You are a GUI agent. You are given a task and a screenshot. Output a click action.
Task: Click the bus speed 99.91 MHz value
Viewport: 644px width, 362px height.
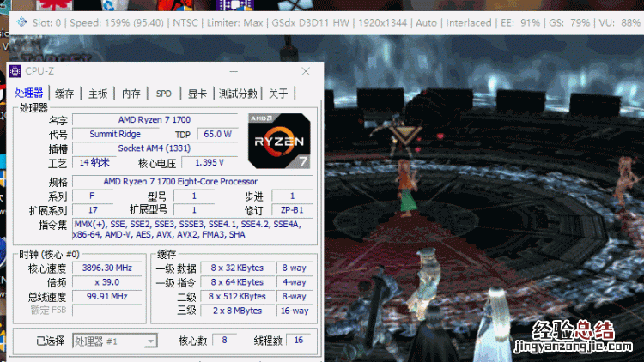(107, 296)
